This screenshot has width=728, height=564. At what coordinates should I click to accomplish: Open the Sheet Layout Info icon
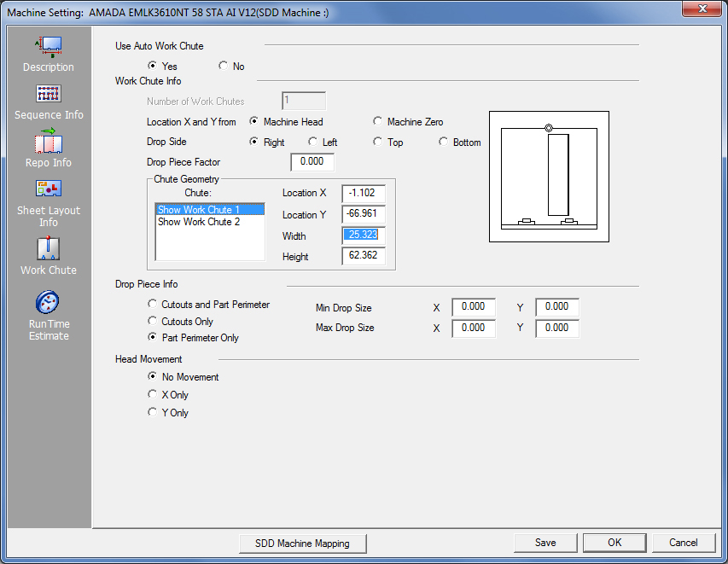point(49,189)
